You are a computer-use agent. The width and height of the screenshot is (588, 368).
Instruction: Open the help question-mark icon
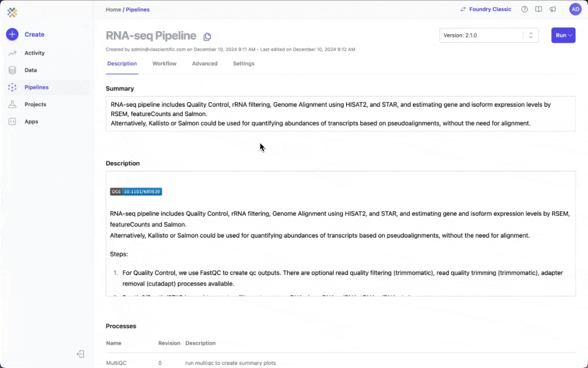(524, 9)
